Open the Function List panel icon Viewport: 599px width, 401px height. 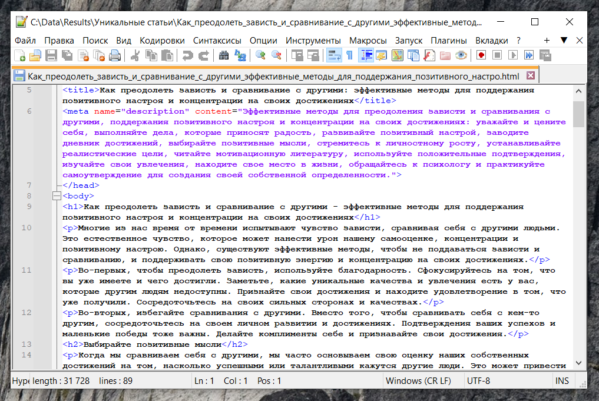coord(429,56)
